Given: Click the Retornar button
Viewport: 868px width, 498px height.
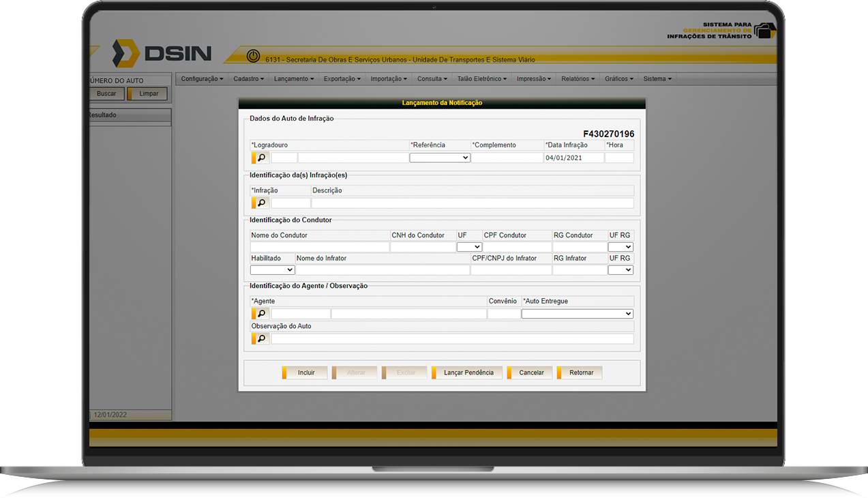Looking at the screenshot, I should [580, 372].
